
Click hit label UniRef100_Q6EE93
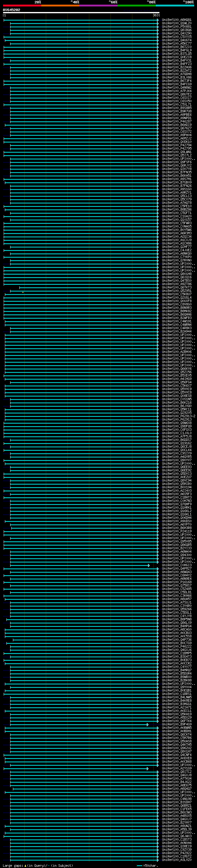(x=176, y=467)
